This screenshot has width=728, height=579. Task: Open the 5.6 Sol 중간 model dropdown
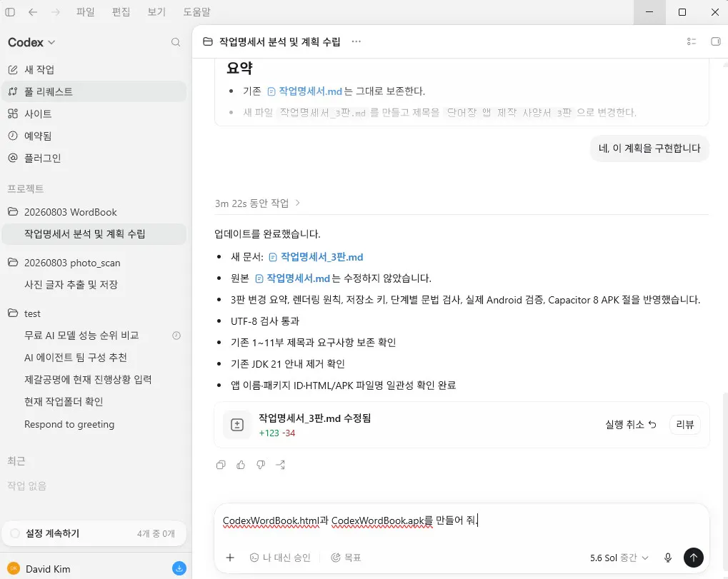coord(619,558)
